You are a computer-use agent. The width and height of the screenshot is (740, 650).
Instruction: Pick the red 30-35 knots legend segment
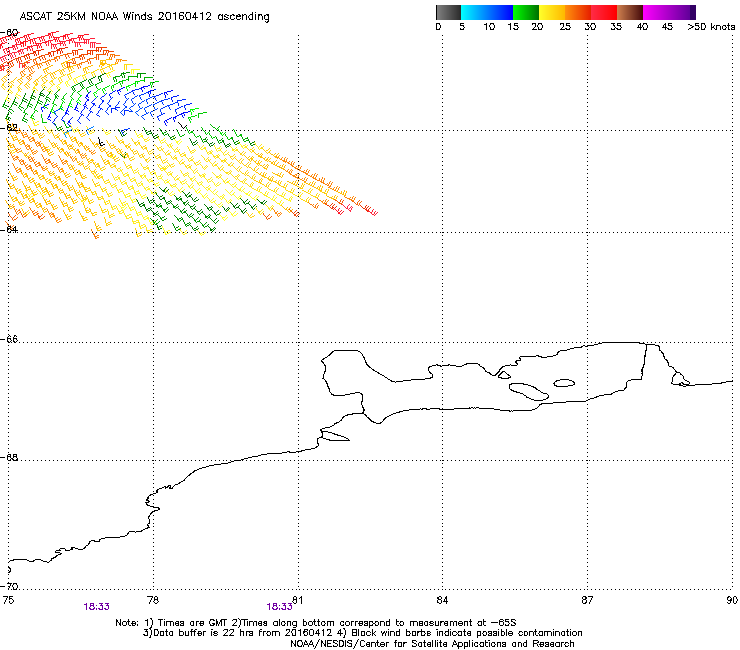click(604, 12)
